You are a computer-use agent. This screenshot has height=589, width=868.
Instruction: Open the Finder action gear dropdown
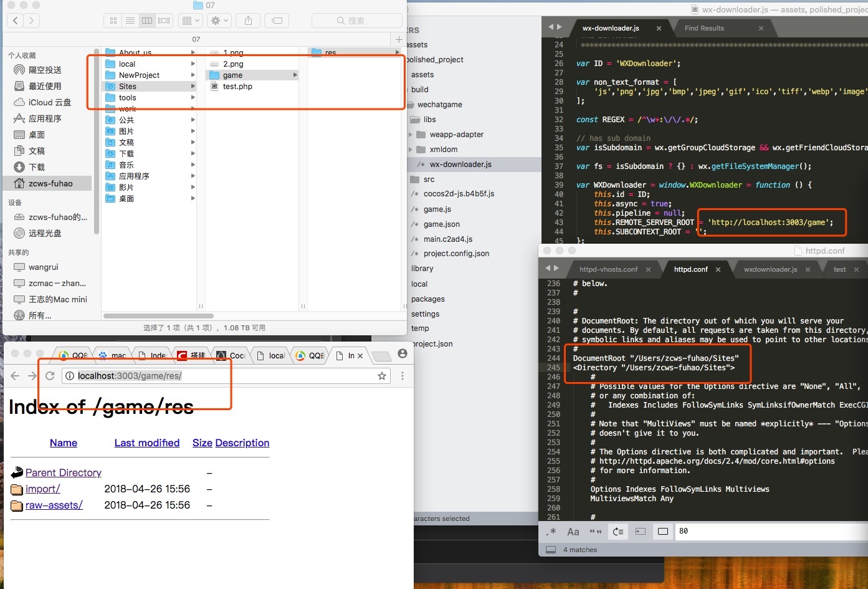point(220,21)
